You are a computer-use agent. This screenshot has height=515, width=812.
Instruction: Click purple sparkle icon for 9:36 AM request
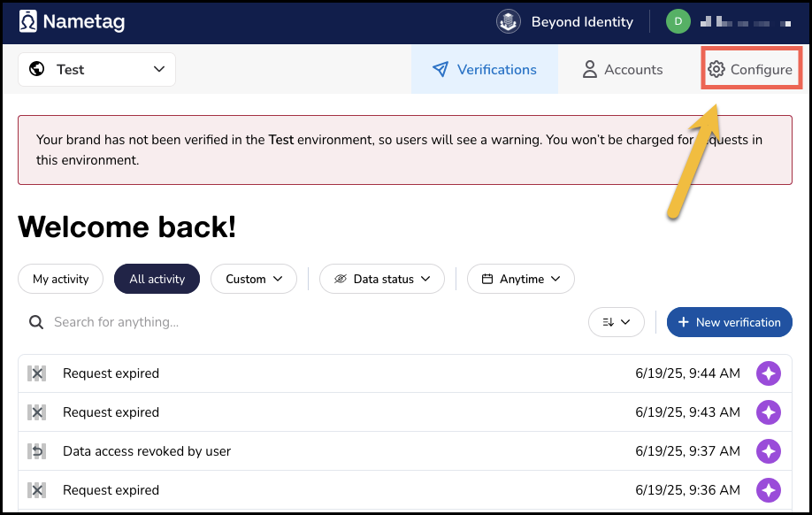click(769, 490)
